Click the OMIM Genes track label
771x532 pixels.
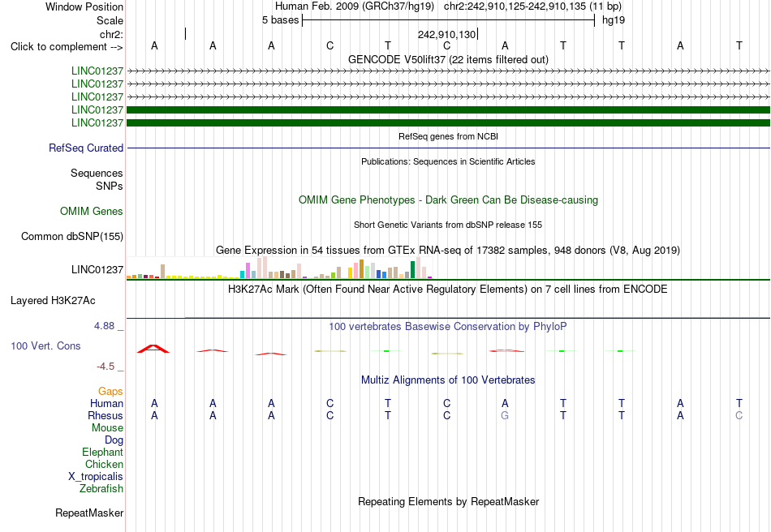tap(92, 211)
